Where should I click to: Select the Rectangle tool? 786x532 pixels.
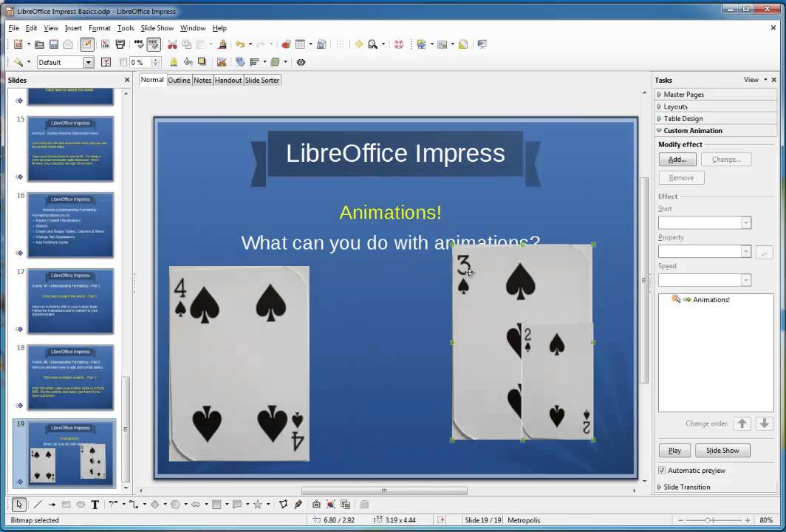point(66,505)
